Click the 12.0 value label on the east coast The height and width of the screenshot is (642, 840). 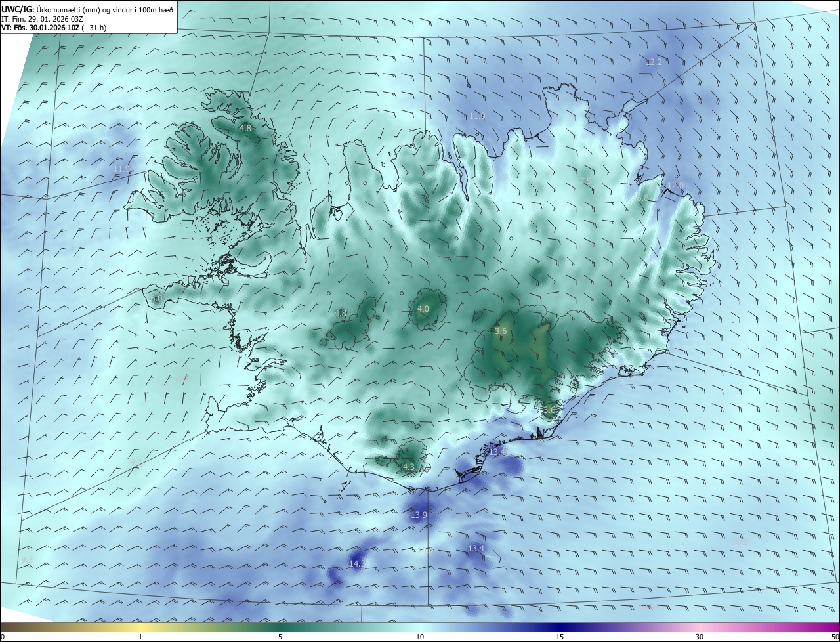[x=676, y=186]
